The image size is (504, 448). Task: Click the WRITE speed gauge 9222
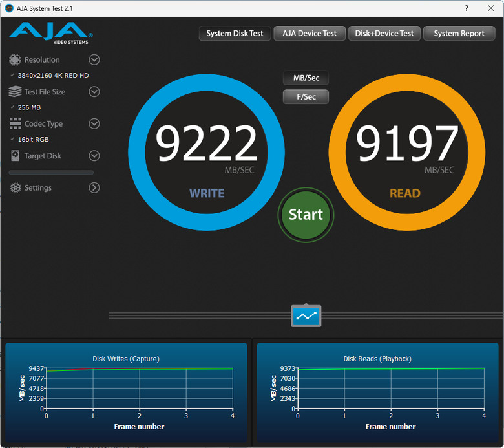click(x=206, y=153)
